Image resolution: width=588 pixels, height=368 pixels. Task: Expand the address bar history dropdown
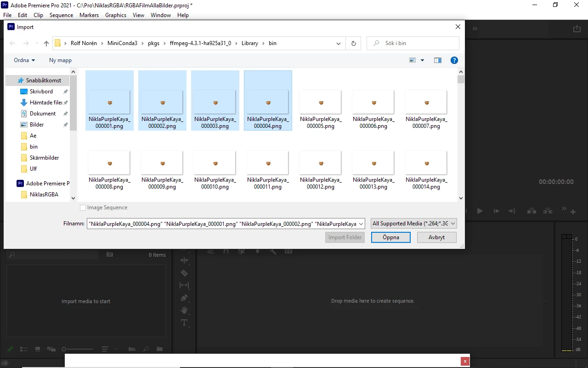click(339, 43)
